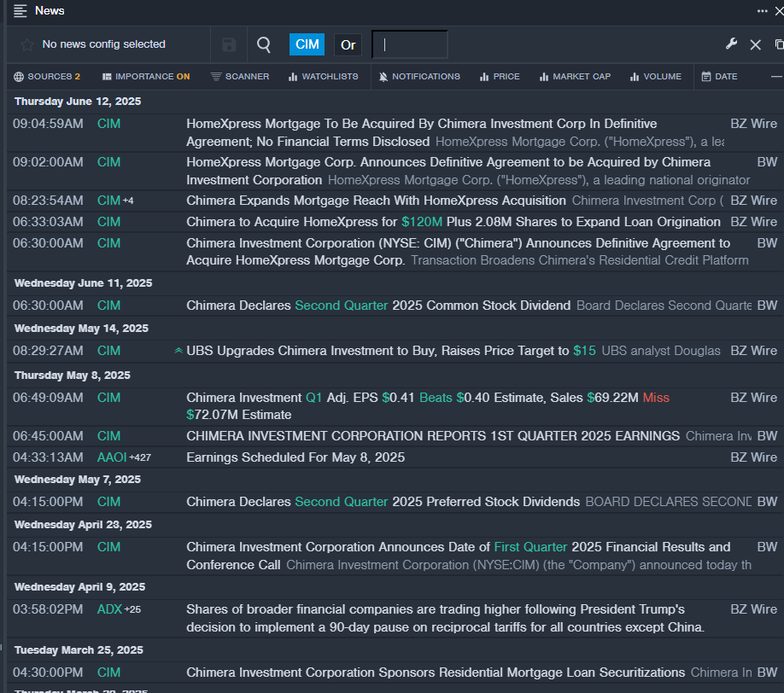
Task: Open the Scanner filter
Action: [240, 77]
